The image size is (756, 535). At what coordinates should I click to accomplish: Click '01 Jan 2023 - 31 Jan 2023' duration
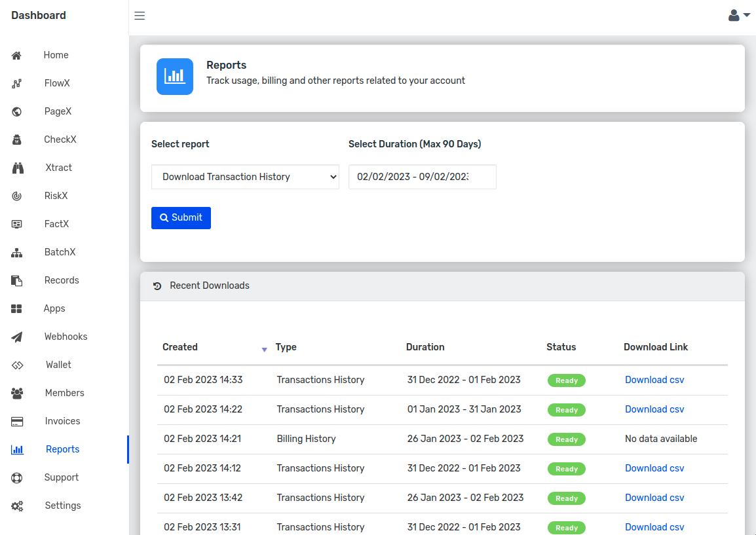click(x=464, y=409)
